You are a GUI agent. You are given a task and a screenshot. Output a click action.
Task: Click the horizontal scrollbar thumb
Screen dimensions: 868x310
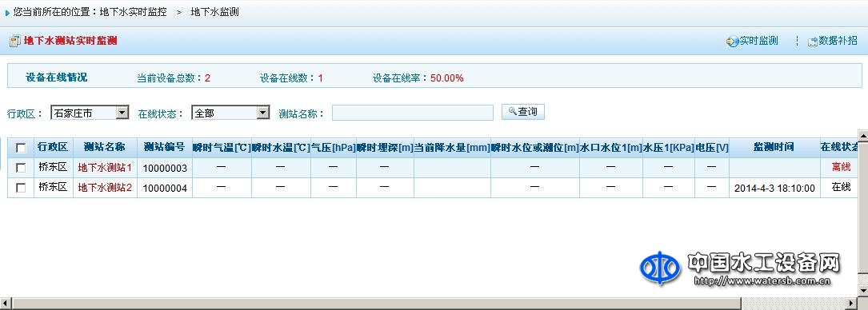(376, 304)
